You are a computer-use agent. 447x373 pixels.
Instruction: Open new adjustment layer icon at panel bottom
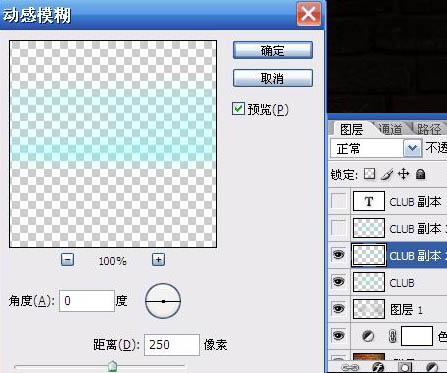coord(432,368)
